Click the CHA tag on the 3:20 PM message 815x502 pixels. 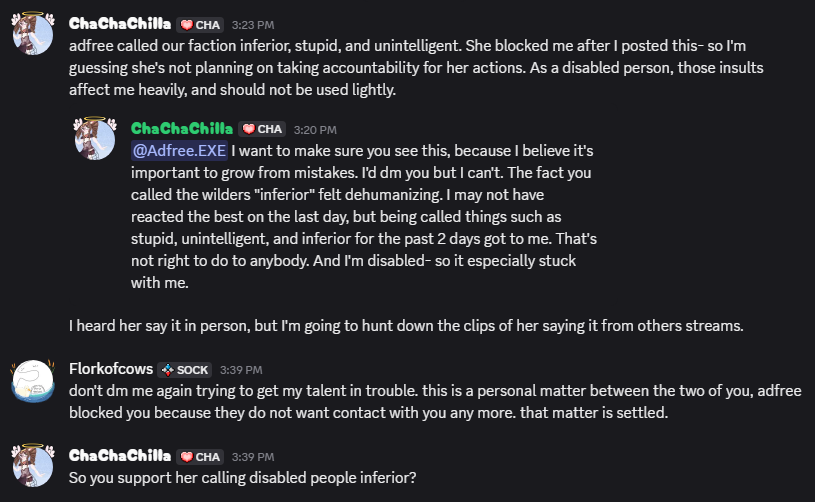tap(261, 129)
